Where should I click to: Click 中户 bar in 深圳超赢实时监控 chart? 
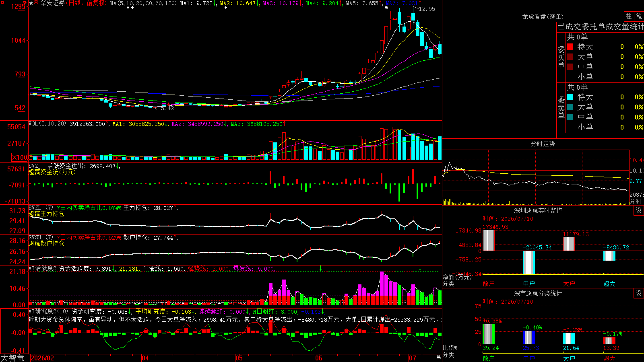(529, 262)
